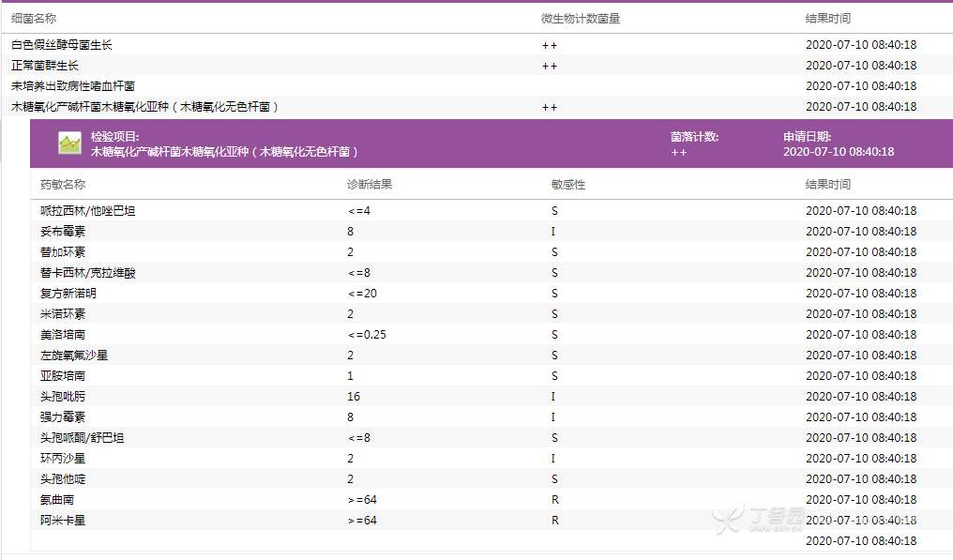The height and width of the screenshot is (560, 953).
Task: Expand the 白色假丝酵母菌生长 bacteria row
Action: tap(62, 45)
